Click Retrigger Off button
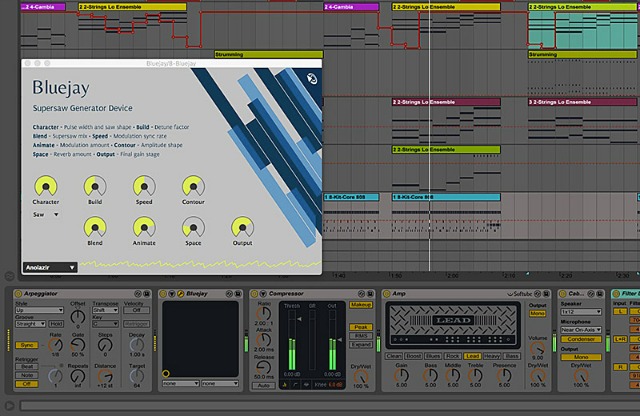 tap(27, 384)
